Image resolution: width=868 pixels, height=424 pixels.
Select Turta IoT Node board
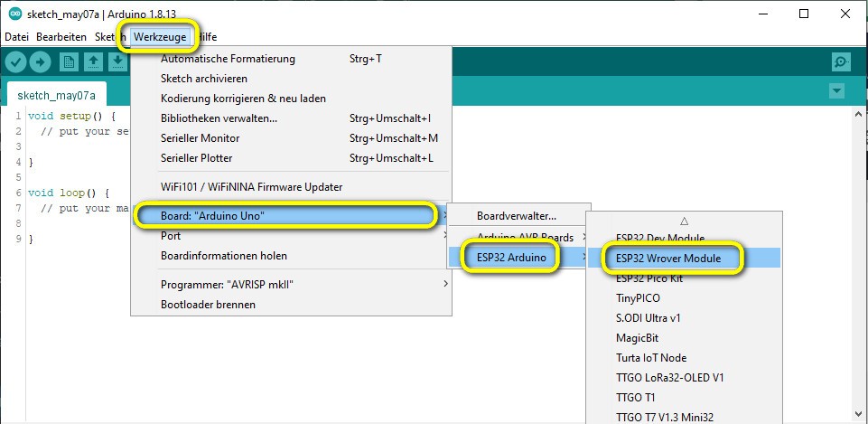(684, 358)
